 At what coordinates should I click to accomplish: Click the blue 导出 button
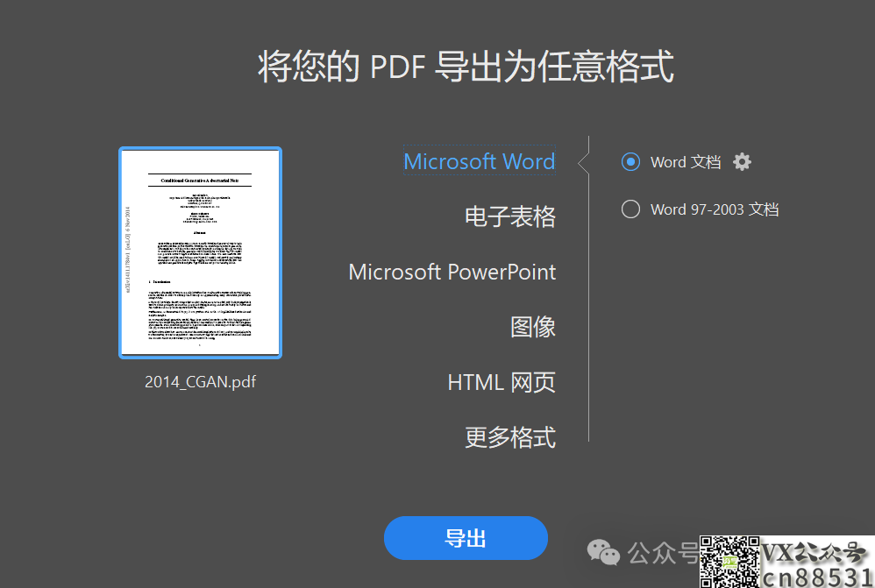(x=466, y=538)
